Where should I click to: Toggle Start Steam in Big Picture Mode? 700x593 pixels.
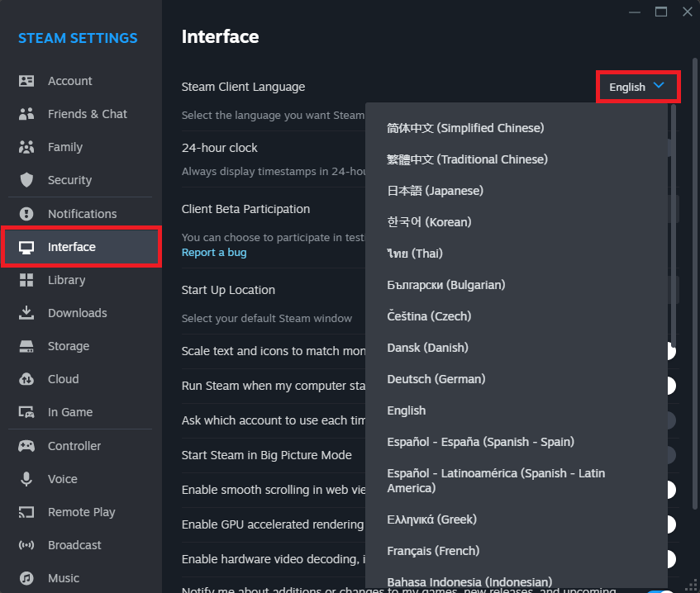coord(671,455)
